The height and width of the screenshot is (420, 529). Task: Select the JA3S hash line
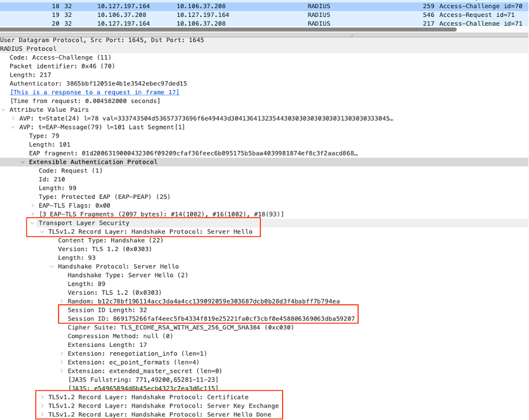pyautogui.click(x=143, y=388)
